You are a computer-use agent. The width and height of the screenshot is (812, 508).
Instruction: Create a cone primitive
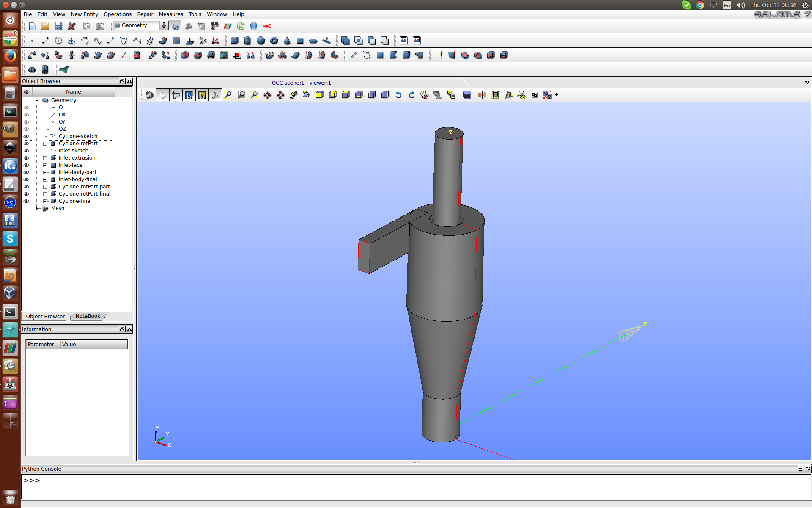pyautogui.click(x=287, y=41)
